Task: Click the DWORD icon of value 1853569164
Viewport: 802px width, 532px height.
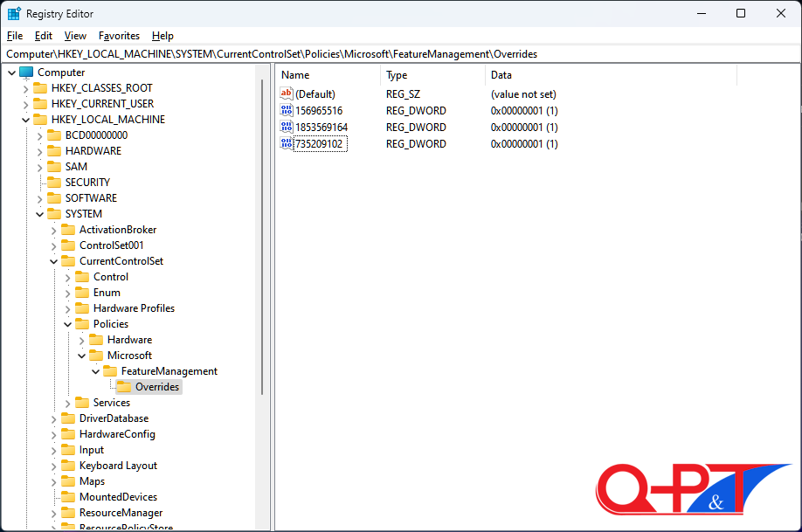Action: (x=287, y=128)
